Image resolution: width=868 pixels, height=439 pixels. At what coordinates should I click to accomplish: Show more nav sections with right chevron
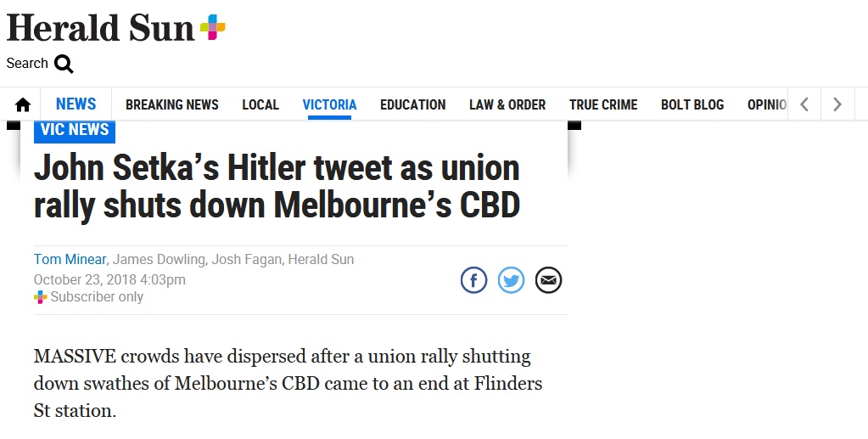pos(837,104)
